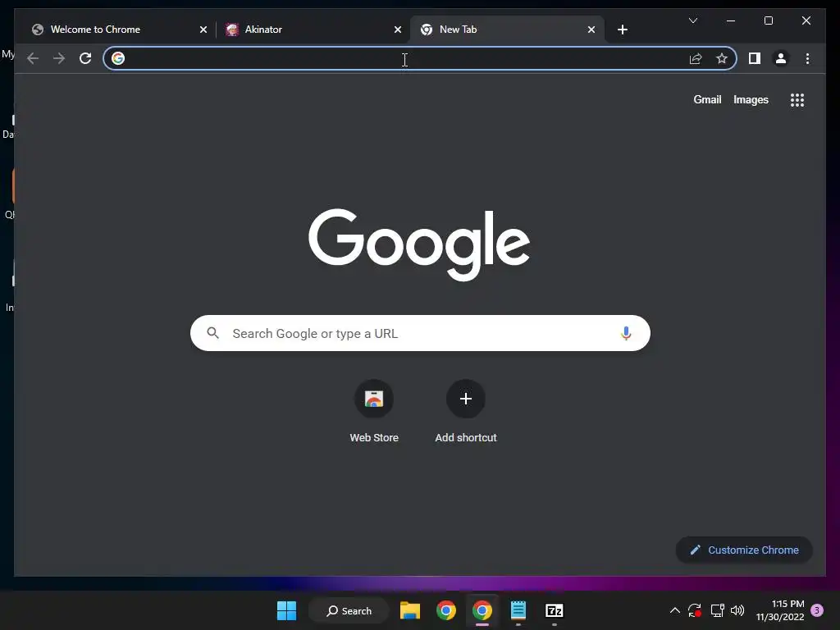Image resolution: width=840 pixels, height=630 pixels.
Task: Open 7-Zip from the taskbar
Action: [x=554, y=610]
